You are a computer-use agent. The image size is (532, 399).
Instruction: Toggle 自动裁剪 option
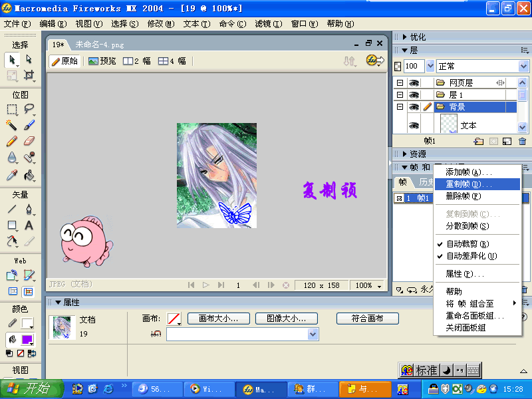tap(467, 244)
